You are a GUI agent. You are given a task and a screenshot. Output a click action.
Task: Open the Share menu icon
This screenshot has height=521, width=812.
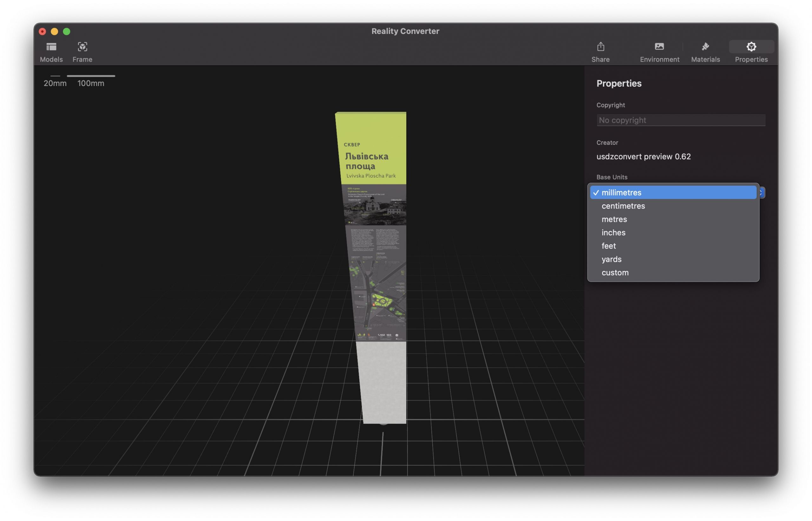coord(600,46)
